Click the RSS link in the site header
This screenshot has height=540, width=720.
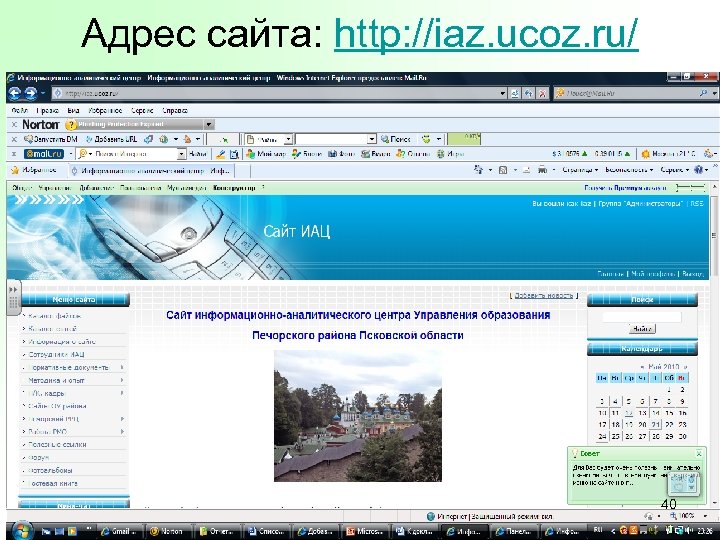pyautogui.click(x=697, y=203)
